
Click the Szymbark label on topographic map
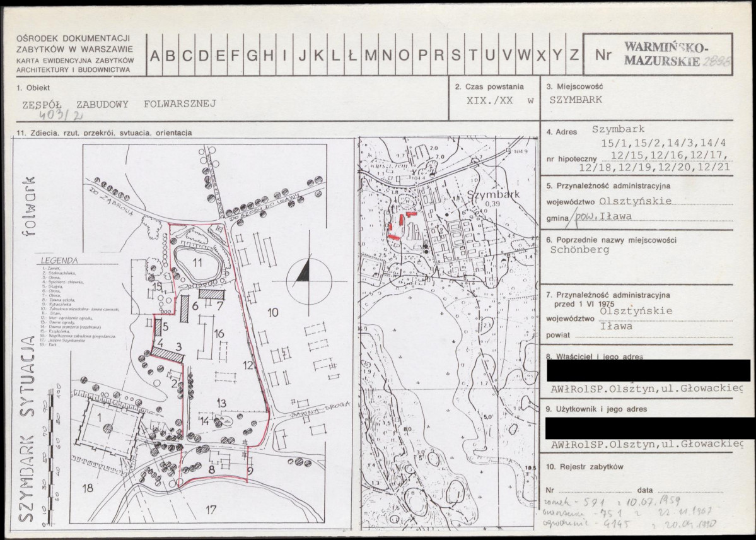coord(494,194)
